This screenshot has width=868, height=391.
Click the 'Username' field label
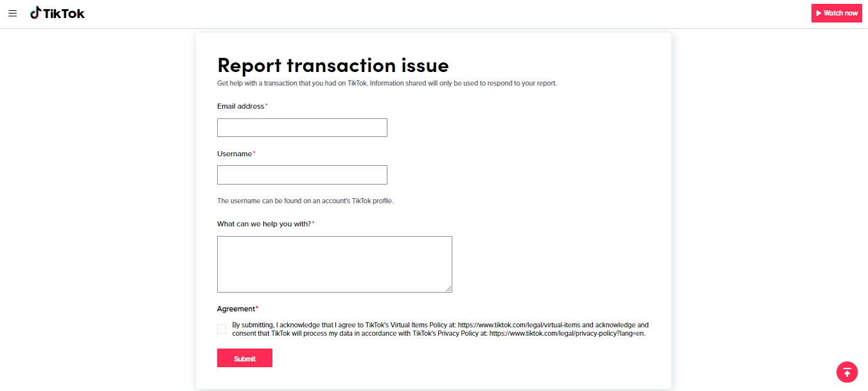(235, 154)
